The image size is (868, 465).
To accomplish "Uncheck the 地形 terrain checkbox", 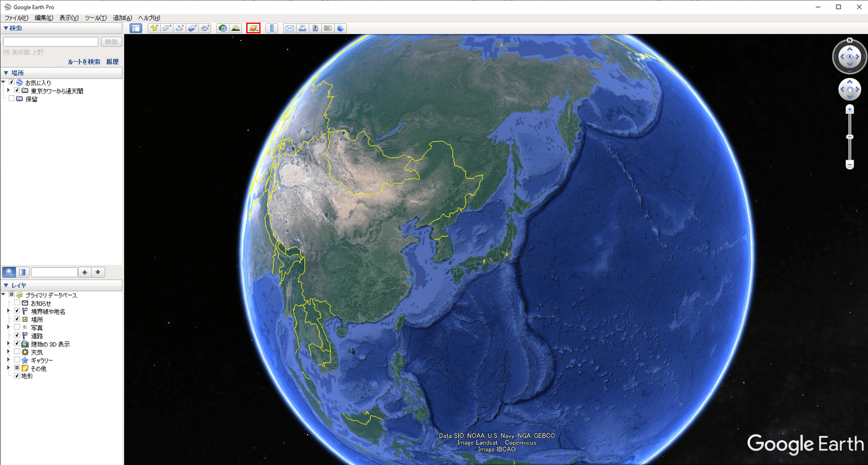I will pyautogui.click(x=17, y=376).
